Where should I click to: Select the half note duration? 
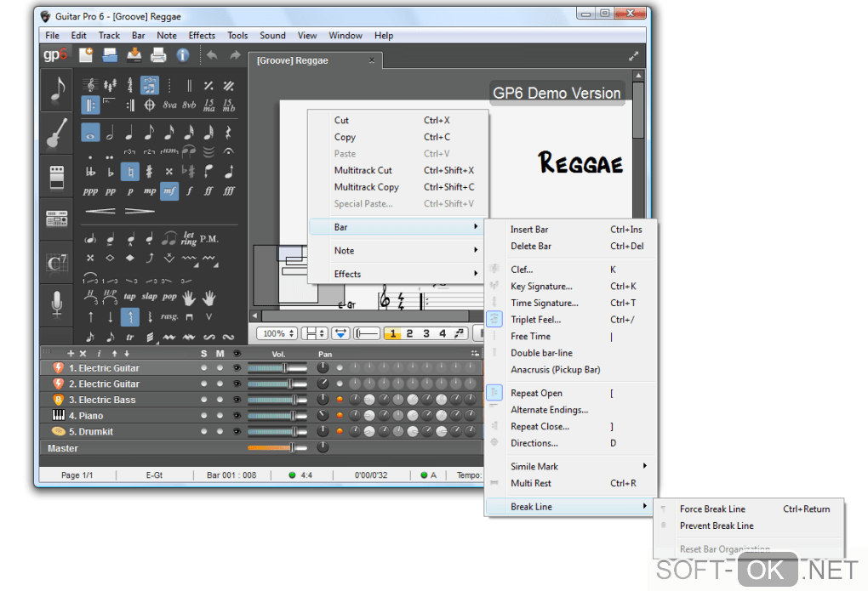110,133
